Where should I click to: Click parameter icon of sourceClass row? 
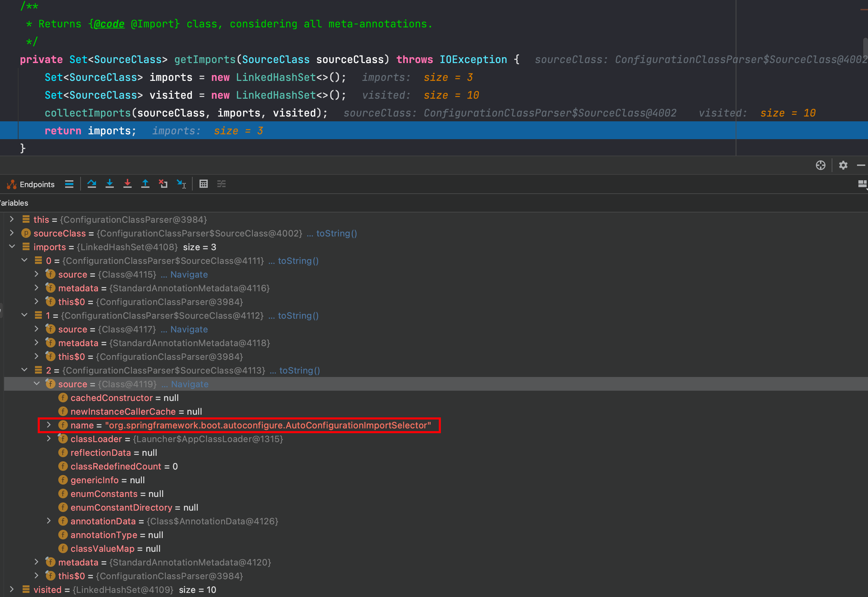[26, 233]
